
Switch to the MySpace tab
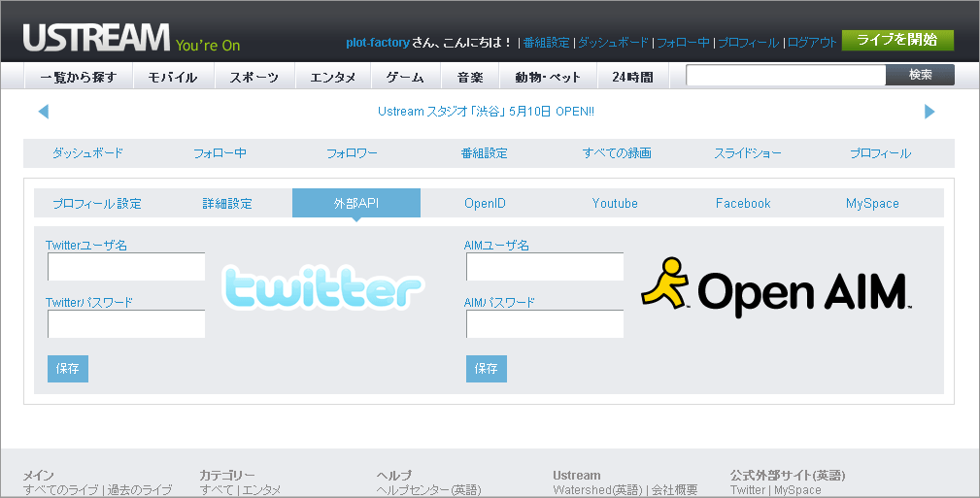pos(872,203)
